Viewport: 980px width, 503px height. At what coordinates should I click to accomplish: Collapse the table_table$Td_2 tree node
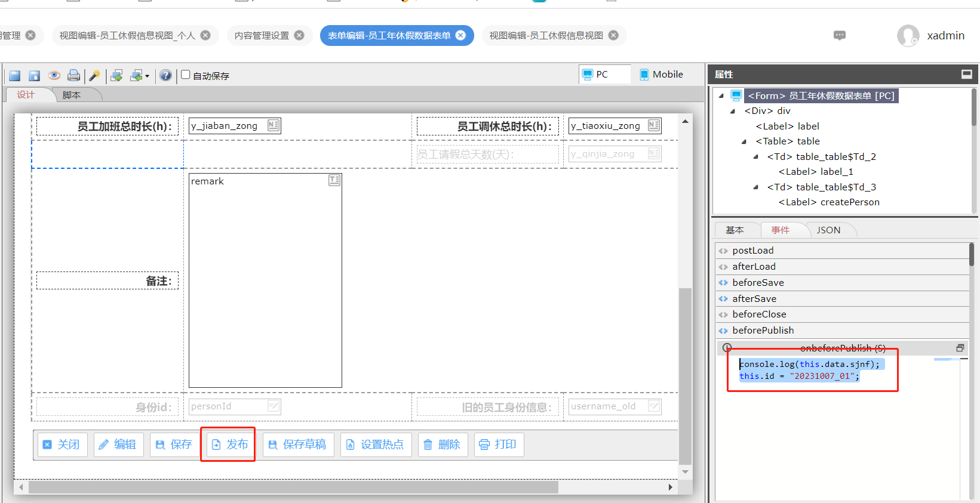coord(755,157)
